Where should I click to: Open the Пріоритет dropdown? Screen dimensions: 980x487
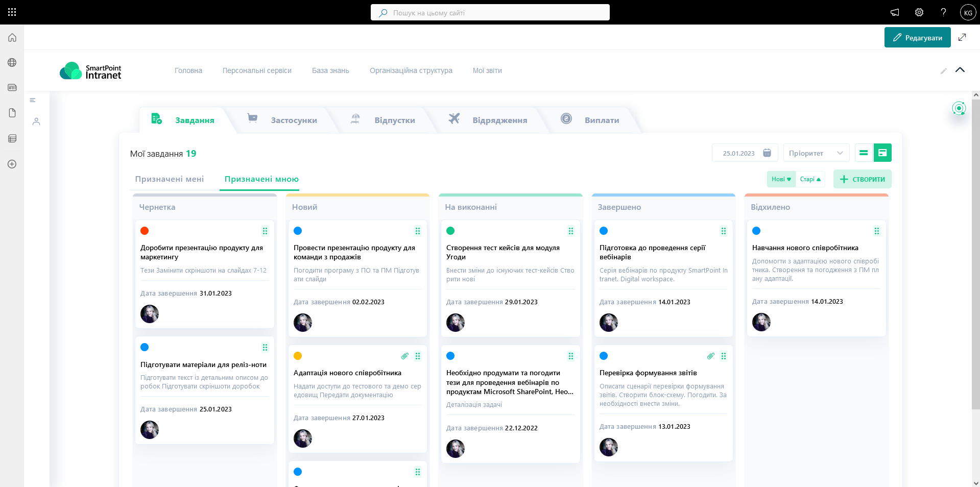(816, 153)
